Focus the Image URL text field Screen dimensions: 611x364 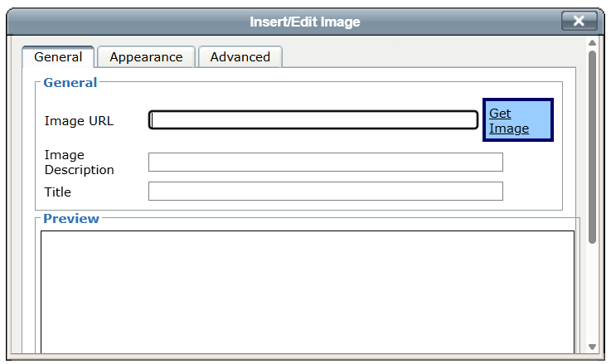(313, 120)
